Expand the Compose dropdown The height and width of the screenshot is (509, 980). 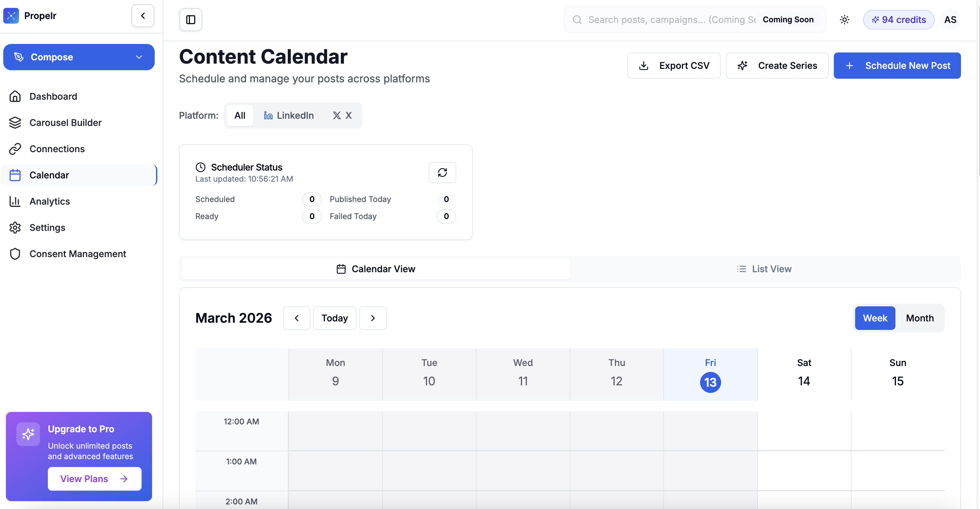pos(139,57)
